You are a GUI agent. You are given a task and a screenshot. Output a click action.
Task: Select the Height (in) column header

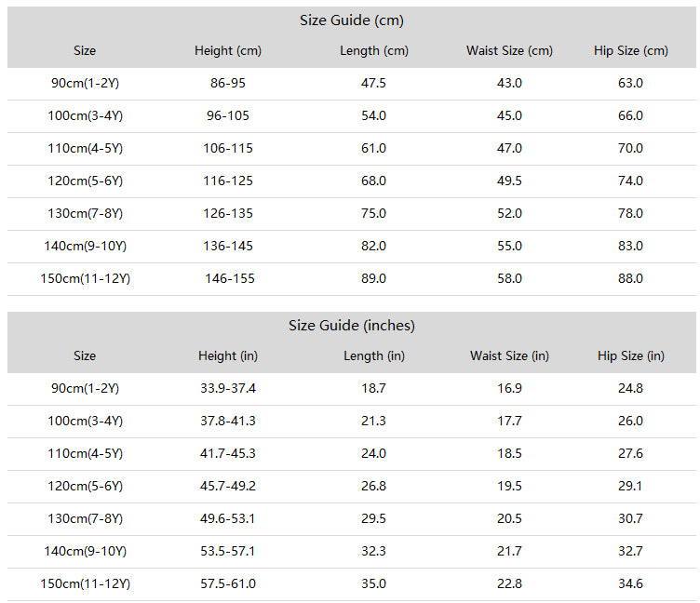click(x=228, y=356)
